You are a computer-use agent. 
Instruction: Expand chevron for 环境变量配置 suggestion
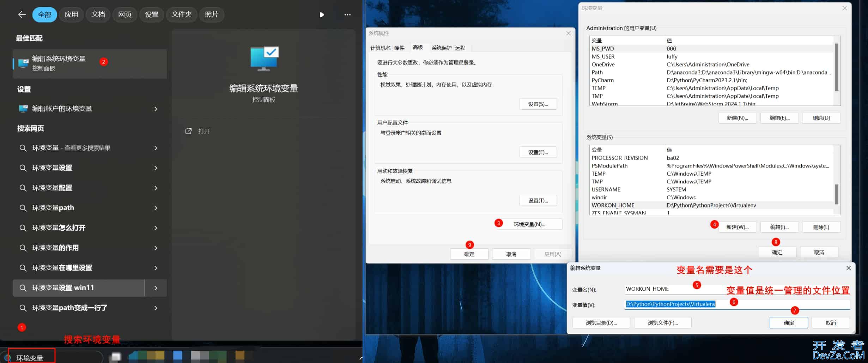(x=156, y=188)
